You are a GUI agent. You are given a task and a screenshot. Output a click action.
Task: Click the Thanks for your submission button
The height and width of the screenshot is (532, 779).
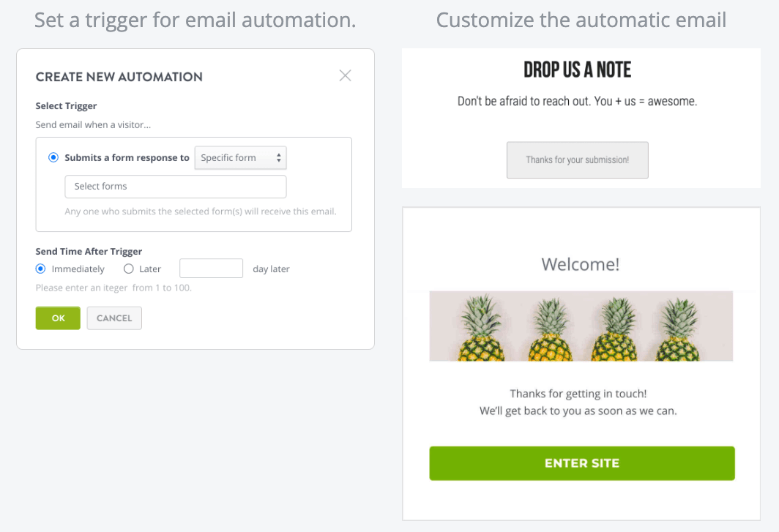(577, 160)
